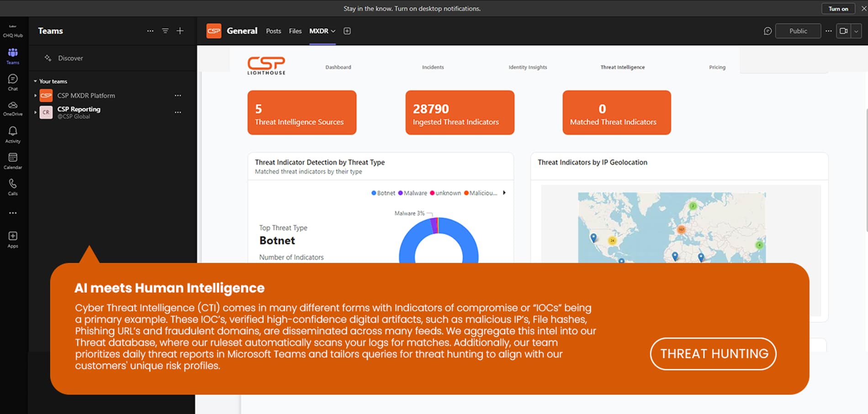Image resolution: width=868 pixels, height=414 pixels.
Task: Go to Incidents in Lighthouse nav
Action: coord(433,67)
